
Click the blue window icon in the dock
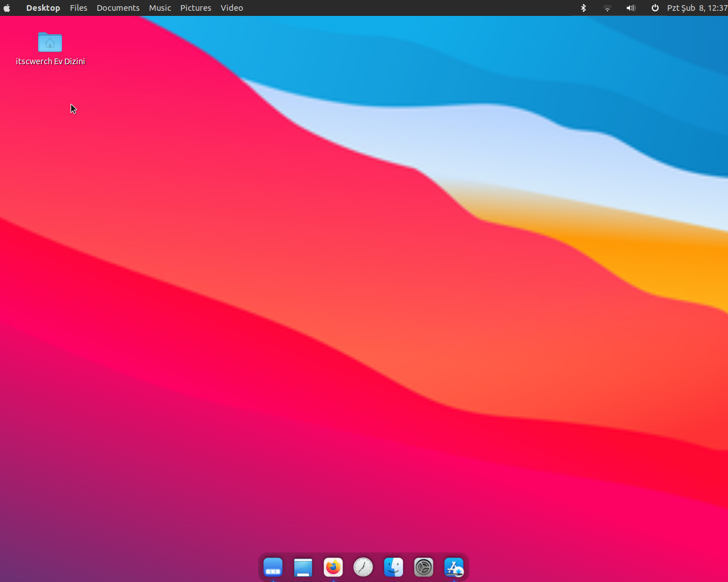pyautogui.click(x=303, y=567)
